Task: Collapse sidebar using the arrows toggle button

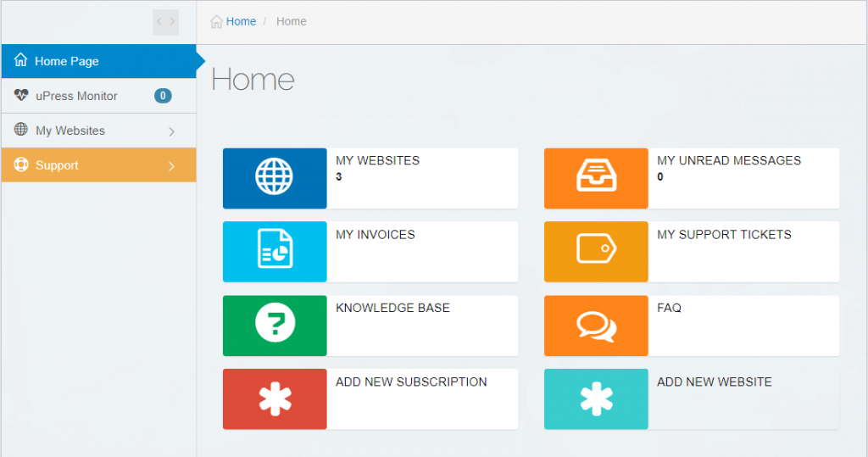Action: [x=165, y=22]
